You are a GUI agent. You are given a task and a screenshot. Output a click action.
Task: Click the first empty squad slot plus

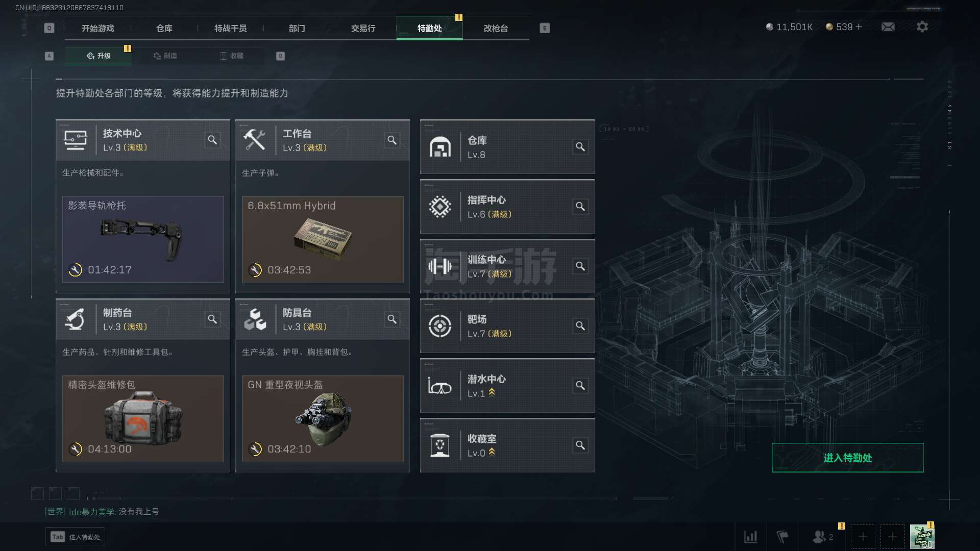pos(863,537)
